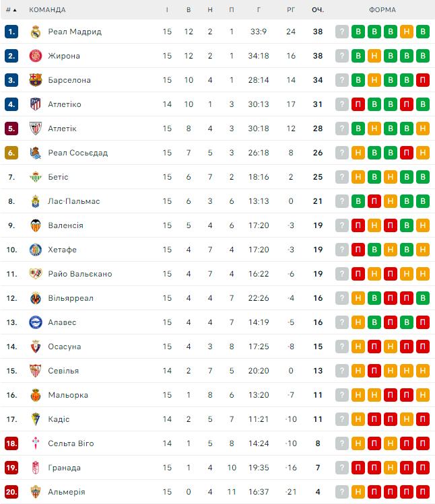
Task: Click the Атлетіко club crest icon
Action: (x=36, y=104)
